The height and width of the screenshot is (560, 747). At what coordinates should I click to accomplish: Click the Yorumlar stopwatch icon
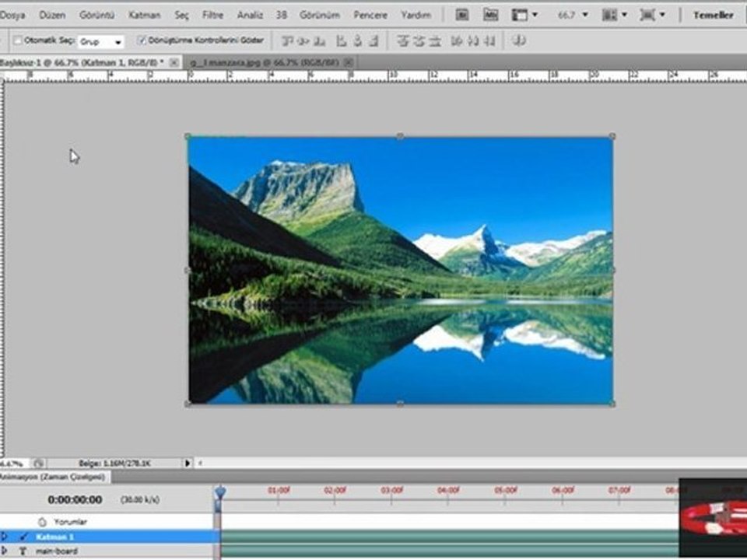[42, 522]
